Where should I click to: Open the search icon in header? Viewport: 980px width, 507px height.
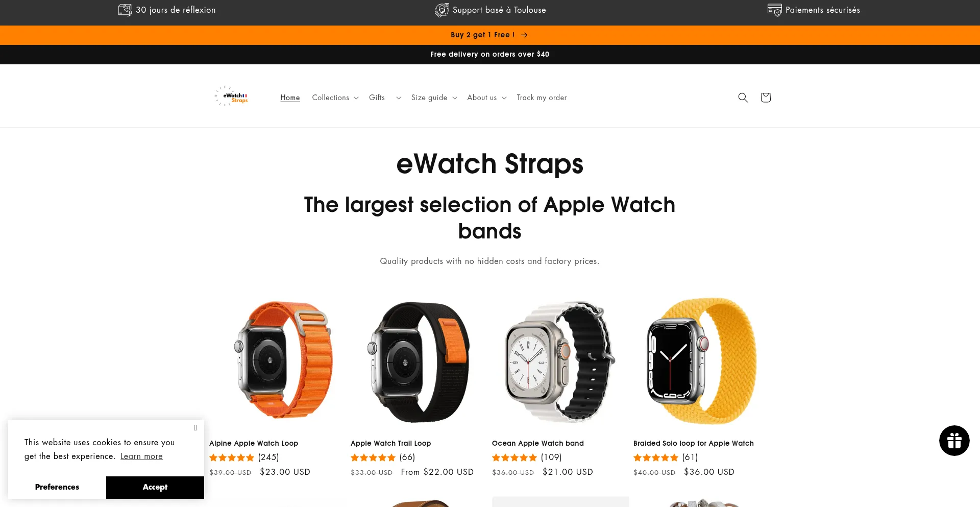pyautogui.click(x=743, y=98)
